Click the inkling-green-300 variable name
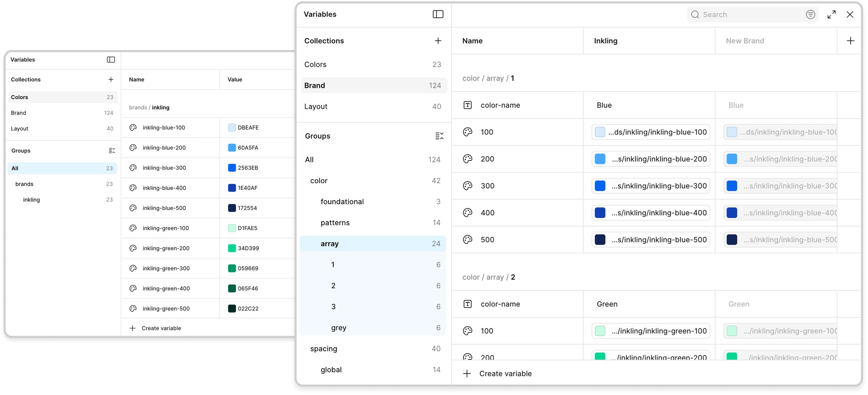Screen dimensions: 868x395 pos(166,268)
